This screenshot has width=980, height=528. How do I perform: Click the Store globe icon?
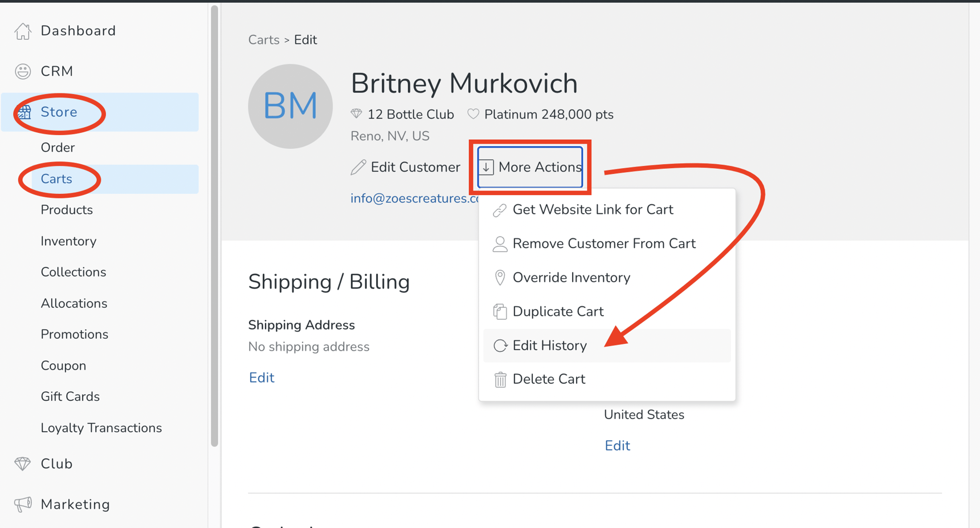23,112
